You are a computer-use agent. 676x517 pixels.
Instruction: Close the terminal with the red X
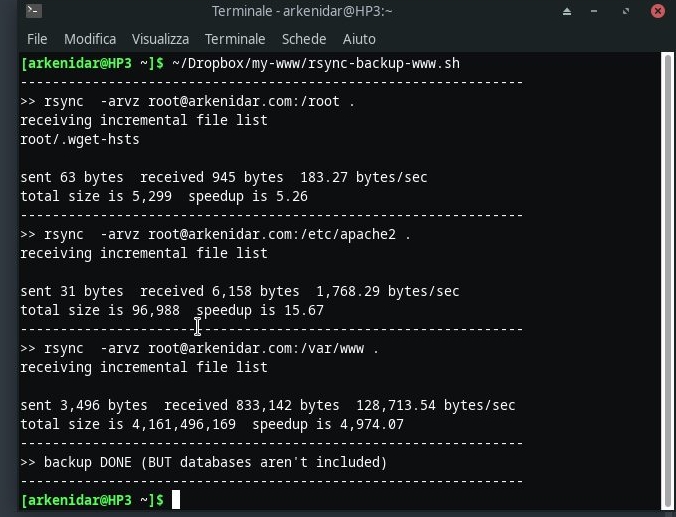point(658,11)
